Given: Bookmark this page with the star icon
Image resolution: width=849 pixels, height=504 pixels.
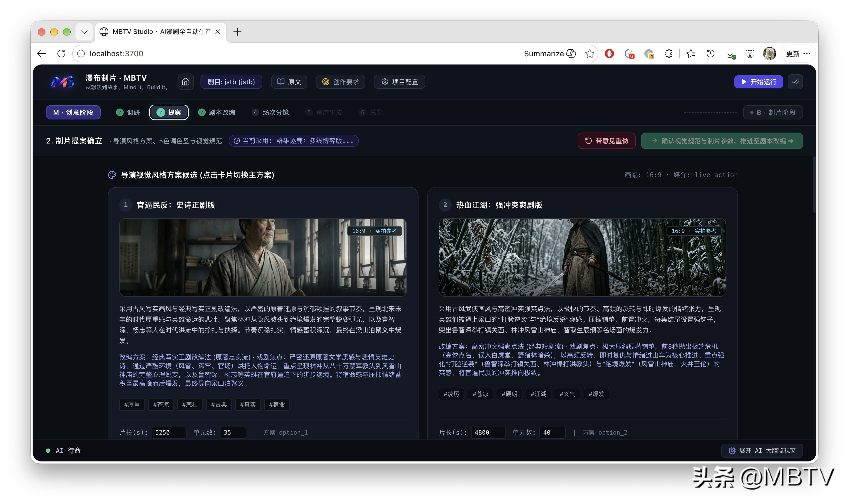Looking at the screenshot, I should (x=590, y=54).
